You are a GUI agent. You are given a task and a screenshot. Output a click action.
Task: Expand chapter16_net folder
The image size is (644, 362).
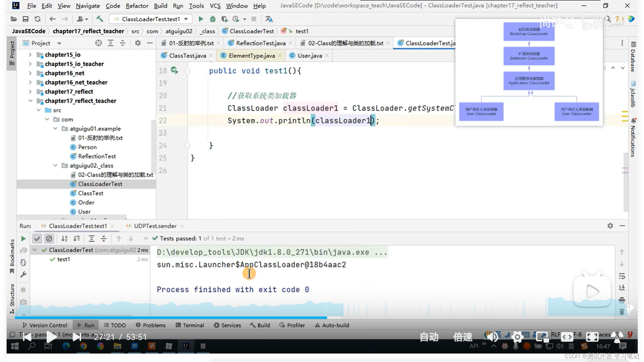point(30,73)
